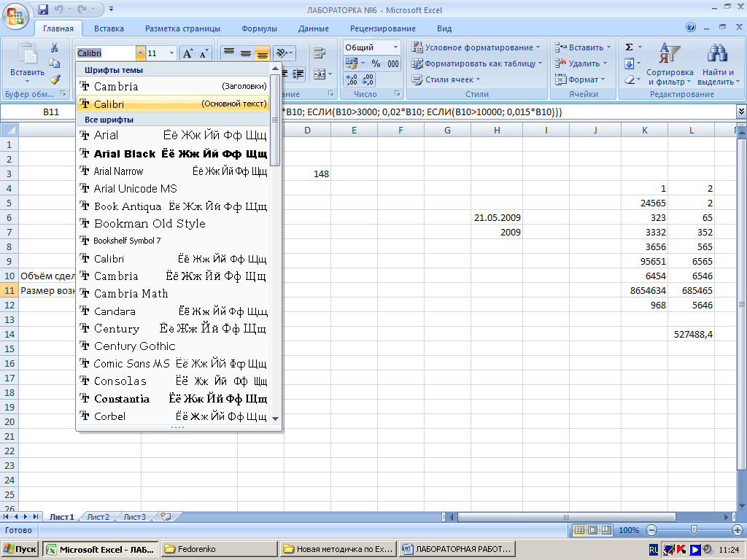Select Century Gothic in font list
This screenshot has height=560, width=747.
pyautogui.click(x=173, y=346)
